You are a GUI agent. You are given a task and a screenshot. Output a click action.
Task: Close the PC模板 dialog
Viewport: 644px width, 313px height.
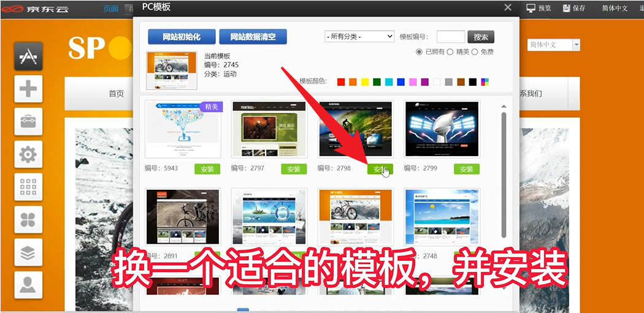pos(508,7)
